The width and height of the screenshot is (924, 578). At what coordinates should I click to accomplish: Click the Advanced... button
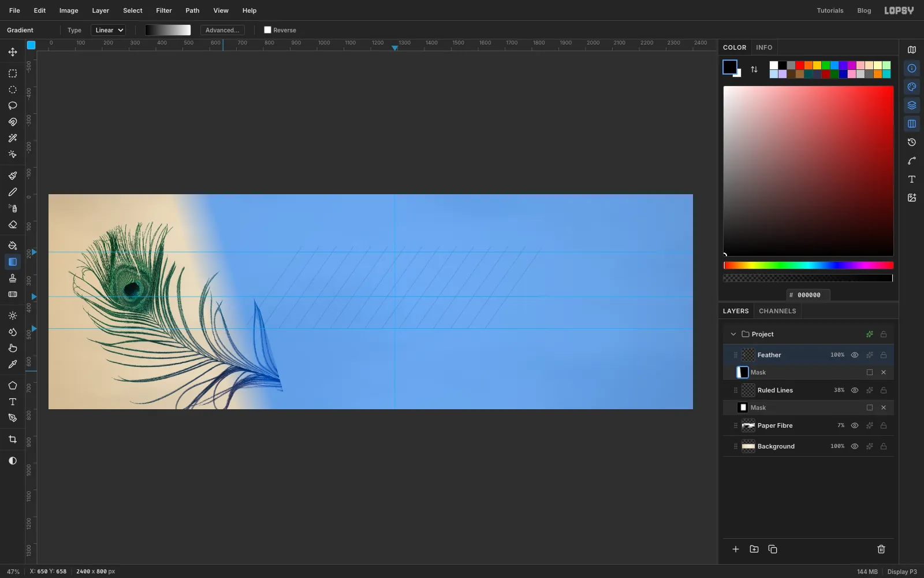222,30
